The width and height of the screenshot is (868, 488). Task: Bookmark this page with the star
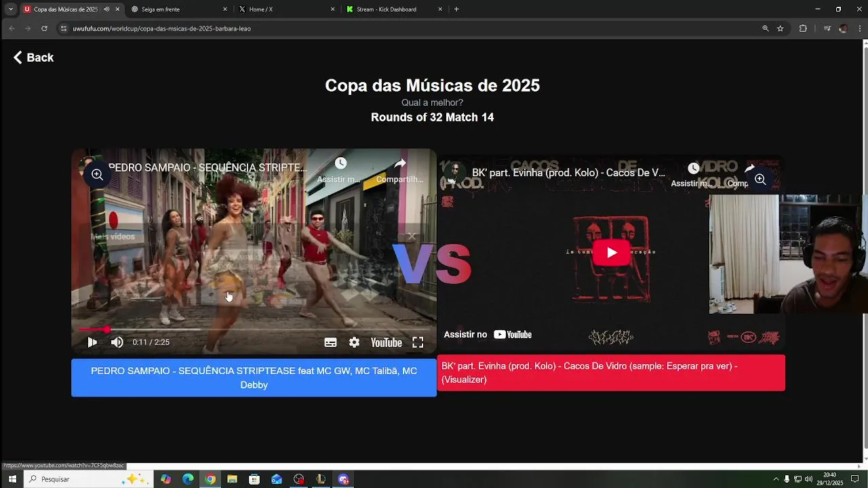click(781, 28)
